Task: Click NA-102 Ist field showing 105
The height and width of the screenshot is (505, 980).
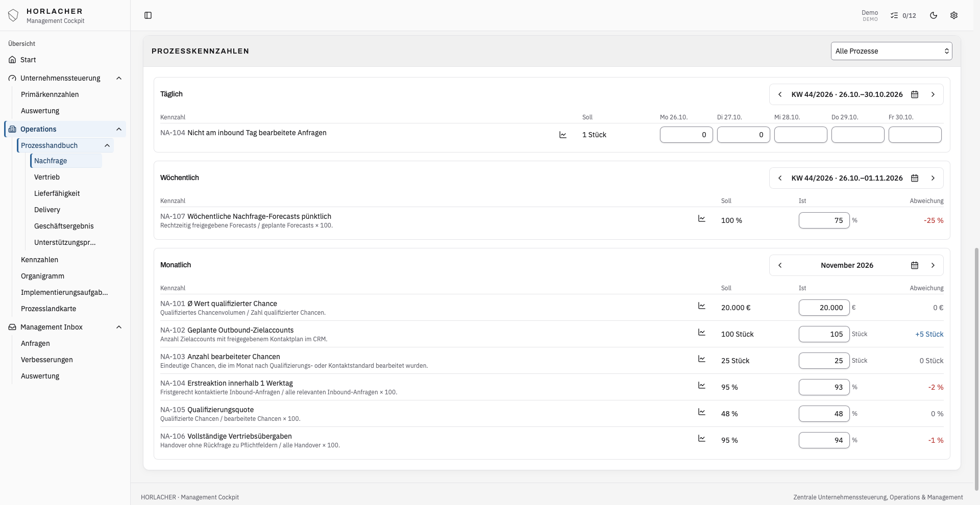Action: [824, 334]
